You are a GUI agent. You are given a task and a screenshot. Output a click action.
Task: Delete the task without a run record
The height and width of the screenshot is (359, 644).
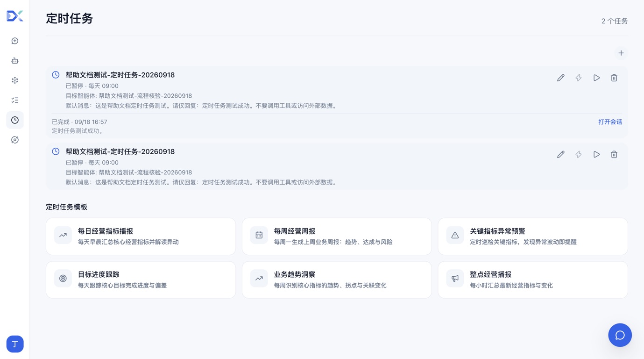point(614,155)
